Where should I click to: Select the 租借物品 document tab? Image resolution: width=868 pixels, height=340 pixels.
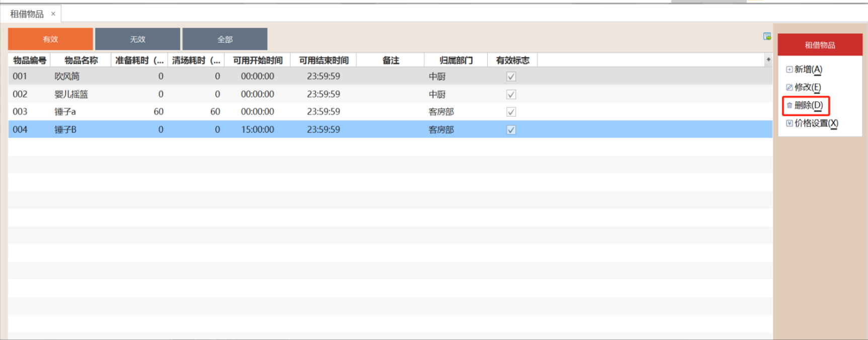(27, 14)
